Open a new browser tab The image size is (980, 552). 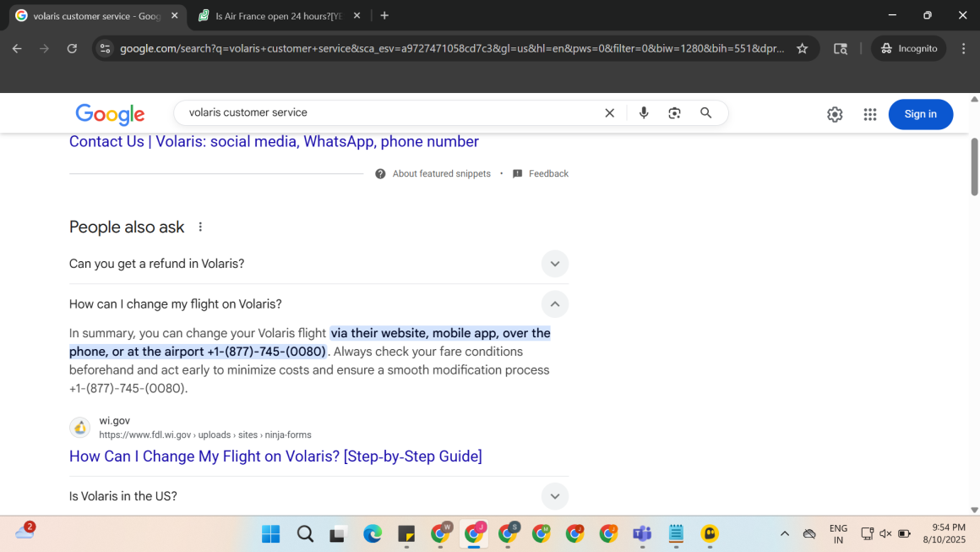pos(384,15)
